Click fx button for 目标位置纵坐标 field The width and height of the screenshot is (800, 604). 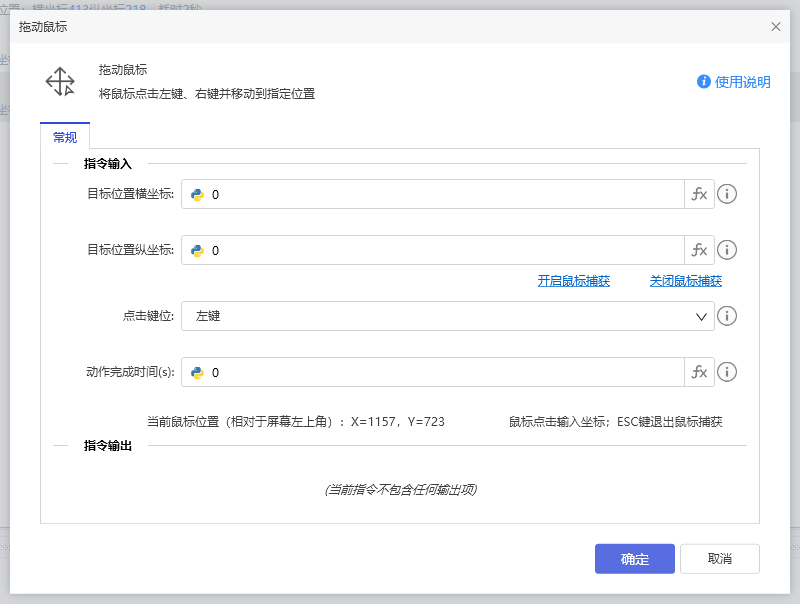[x=699, y=250]
